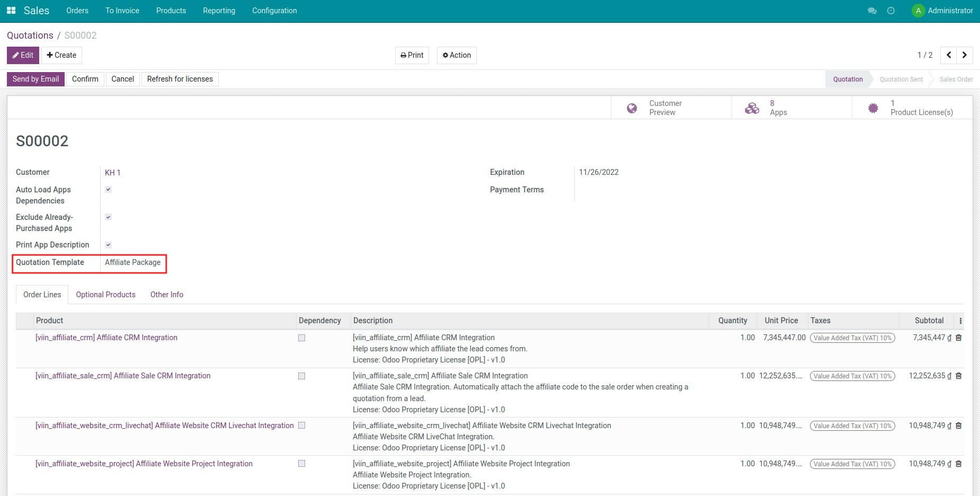Go to the previous record arrow
This screenshot has height=496, width=980.
(948, 55)
